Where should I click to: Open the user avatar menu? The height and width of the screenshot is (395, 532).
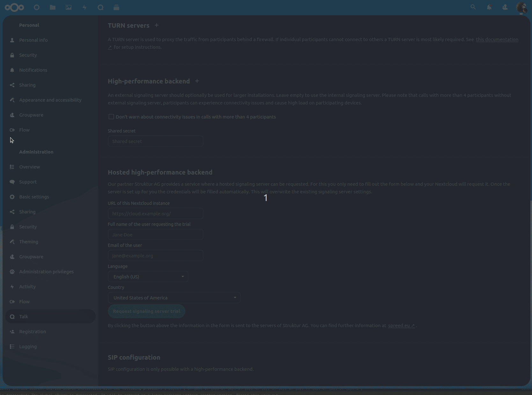[521, 7]
